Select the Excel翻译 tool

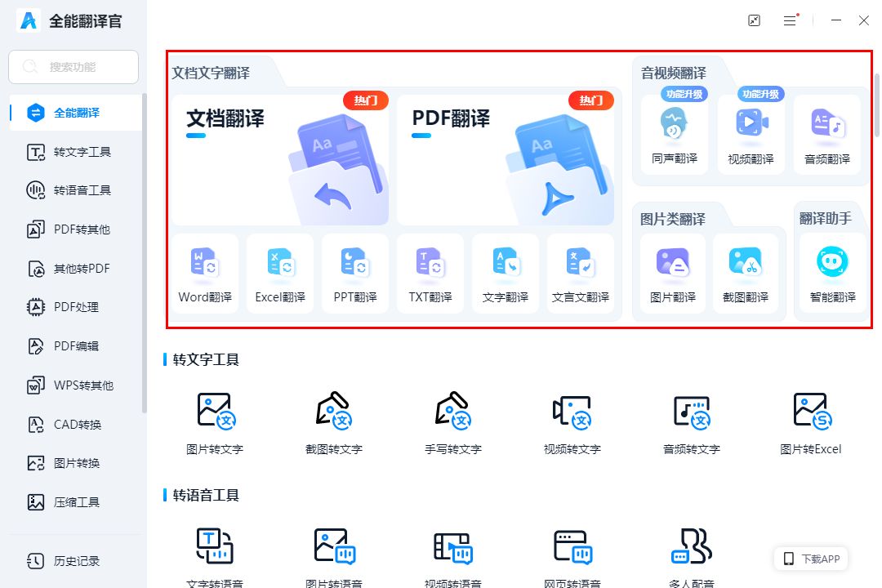280,274
